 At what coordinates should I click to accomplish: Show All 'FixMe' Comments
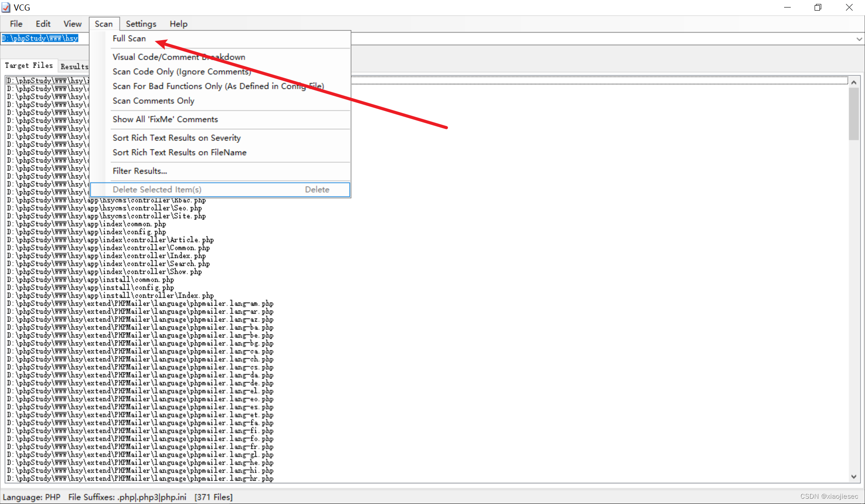165,119
